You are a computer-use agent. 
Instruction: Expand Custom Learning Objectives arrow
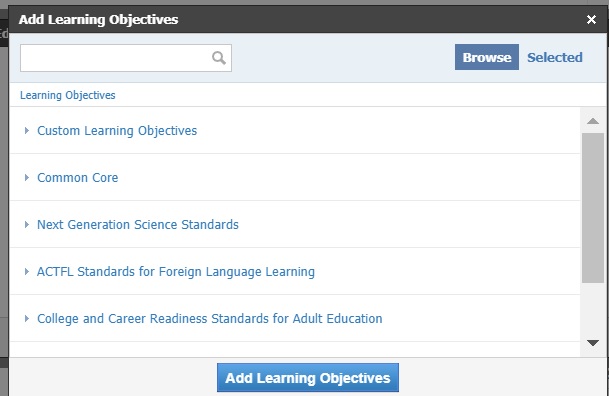[27, 130]
